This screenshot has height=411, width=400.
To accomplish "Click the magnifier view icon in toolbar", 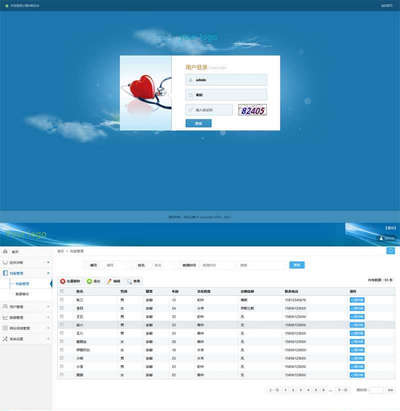I will click(x=130, y=282).
